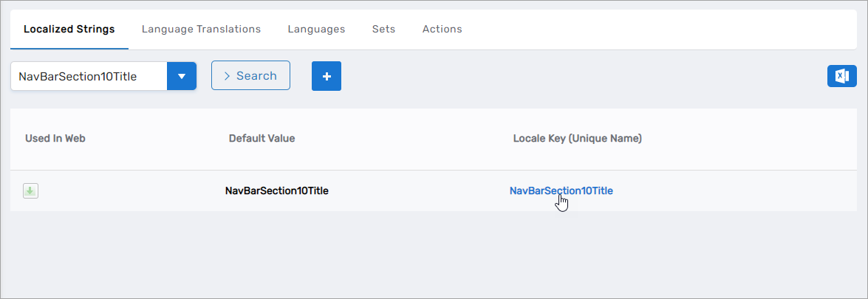
Task: Expand the search filter dropdown arrow
Action: click(182, 76)
